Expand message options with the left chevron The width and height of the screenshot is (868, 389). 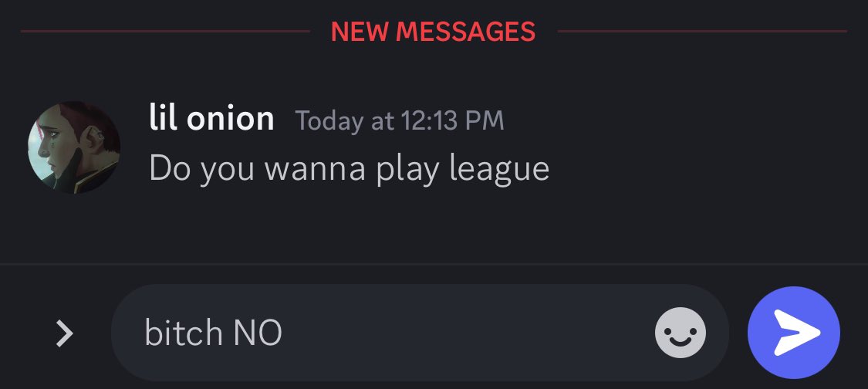click(64, 334)
